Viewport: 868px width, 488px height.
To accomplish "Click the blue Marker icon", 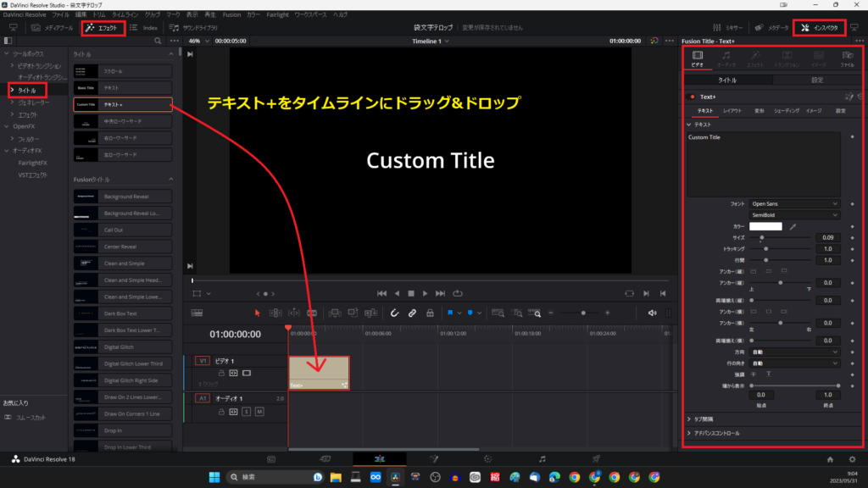I will [470, 313].
